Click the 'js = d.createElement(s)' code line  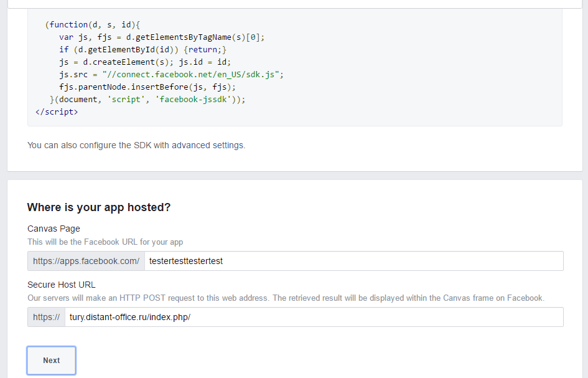coord(145,62)
